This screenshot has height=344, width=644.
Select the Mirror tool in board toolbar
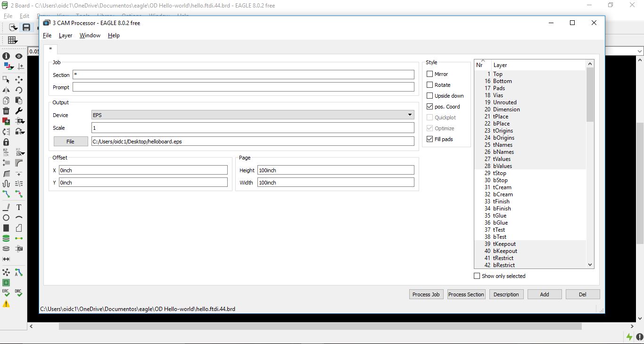click(6, 90)
